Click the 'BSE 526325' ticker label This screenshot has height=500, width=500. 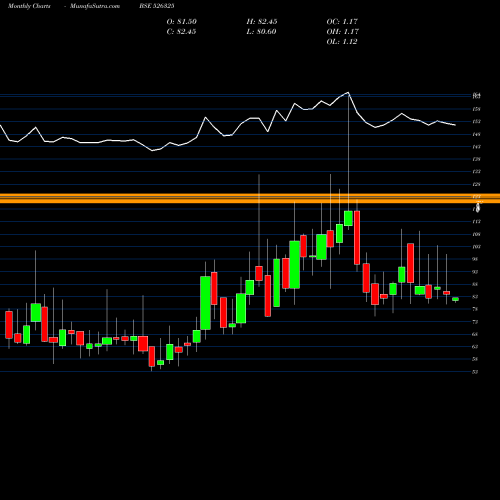157,6
